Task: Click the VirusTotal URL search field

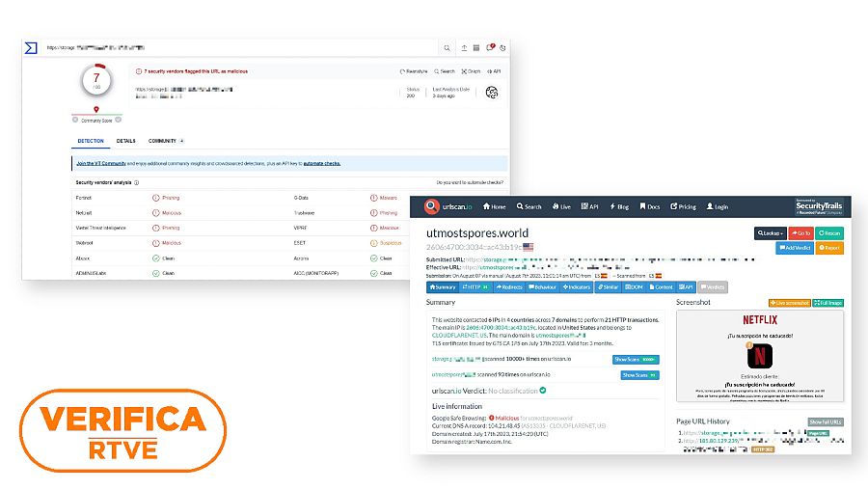Action: (x=241, y=48)
